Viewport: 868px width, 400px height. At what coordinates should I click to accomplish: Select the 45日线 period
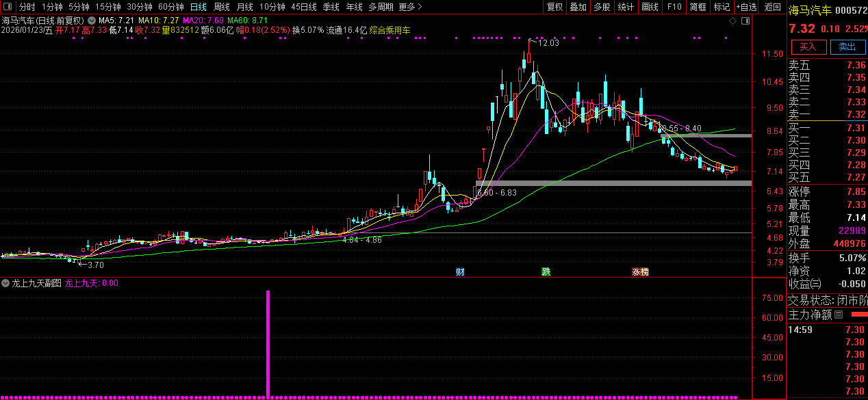304,7
